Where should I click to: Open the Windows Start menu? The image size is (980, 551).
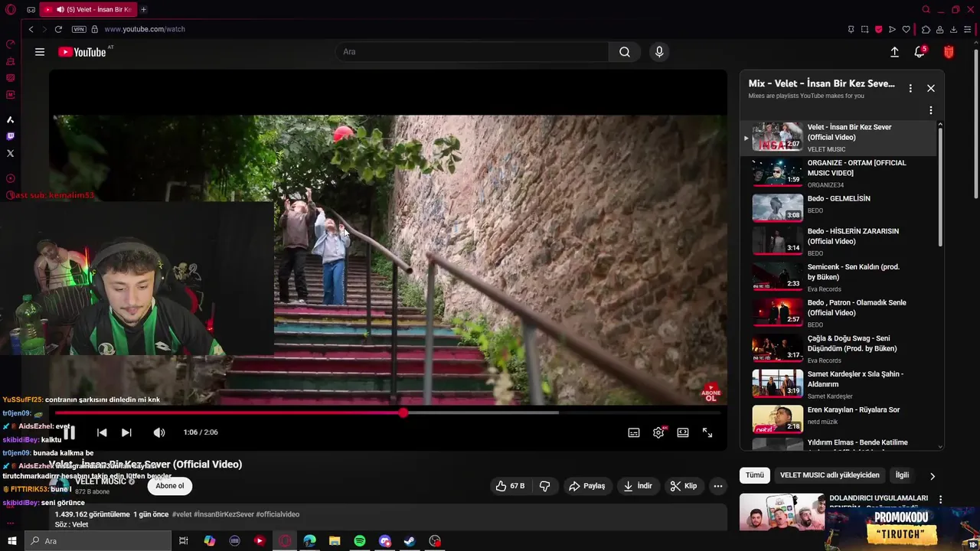[11, 541]
